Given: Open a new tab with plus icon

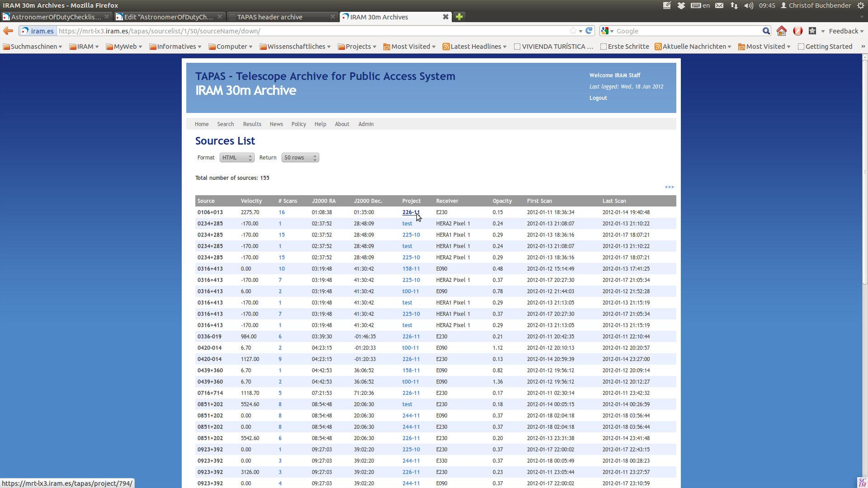Looking at the screenshot, I should point(459,17).
